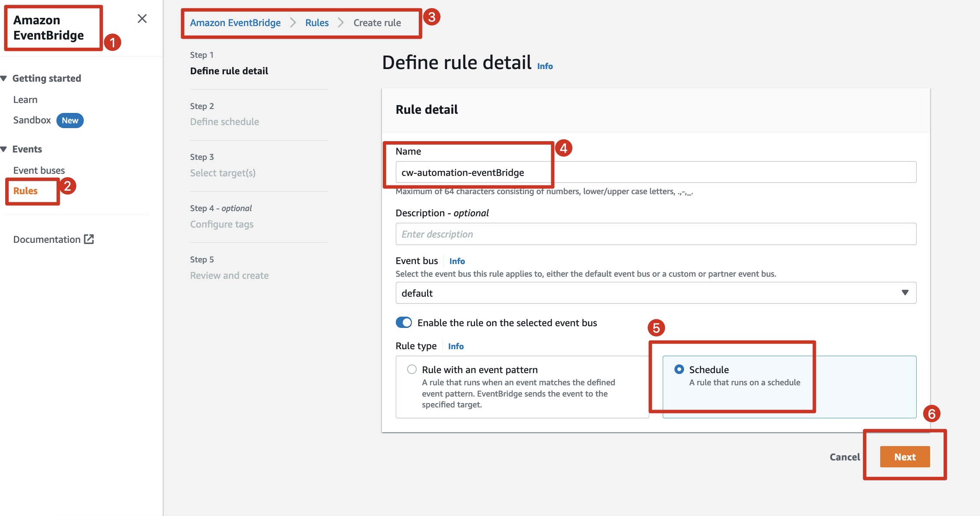Click Rules breadcrumb link
This screenshot has width=980, height=516.
[317, 23]
